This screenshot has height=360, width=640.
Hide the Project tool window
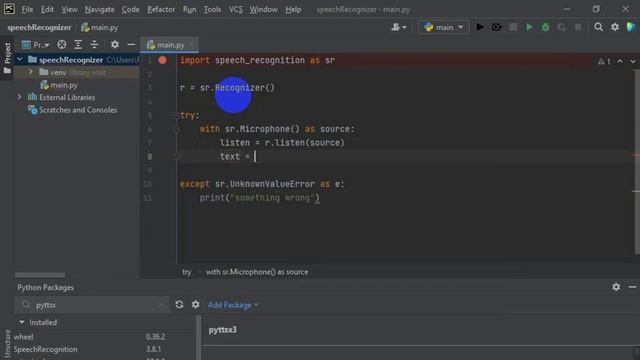131,44
